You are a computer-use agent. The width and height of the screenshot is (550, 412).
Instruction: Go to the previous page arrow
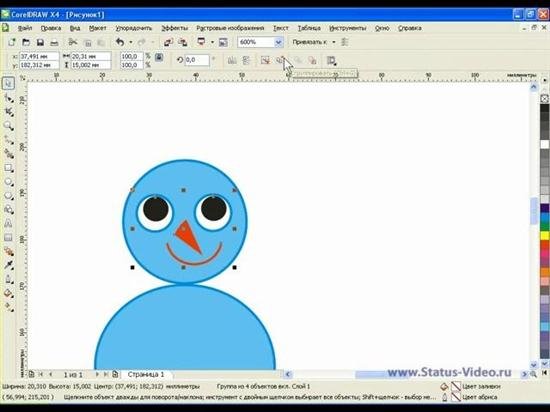click(x=51, y=374)
